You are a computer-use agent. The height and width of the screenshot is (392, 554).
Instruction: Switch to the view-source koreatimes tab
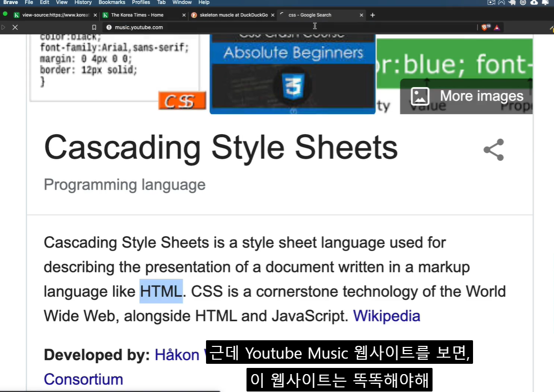pyautogui.click(x=55, y=15)
